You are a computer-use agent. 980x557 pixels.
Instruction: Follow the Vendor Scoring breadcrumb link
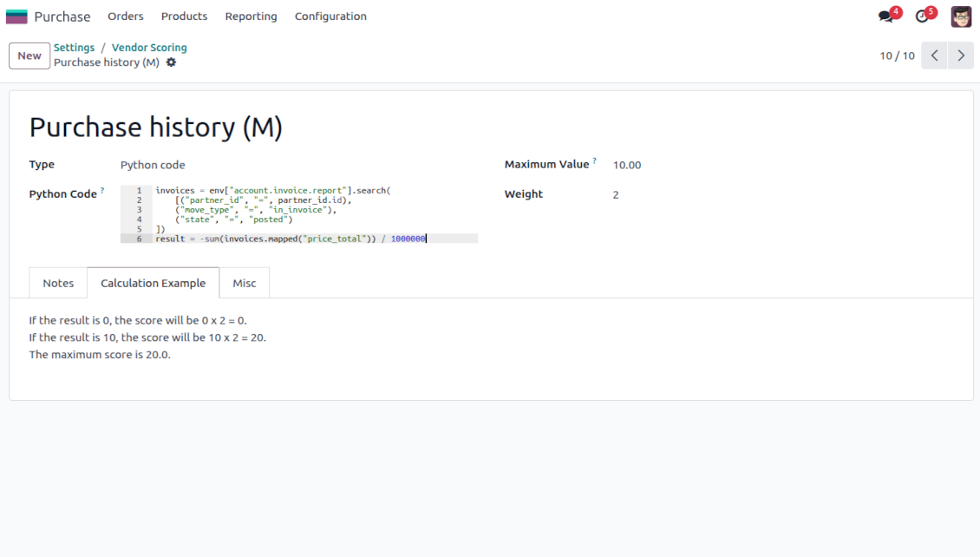coord(149,48)
